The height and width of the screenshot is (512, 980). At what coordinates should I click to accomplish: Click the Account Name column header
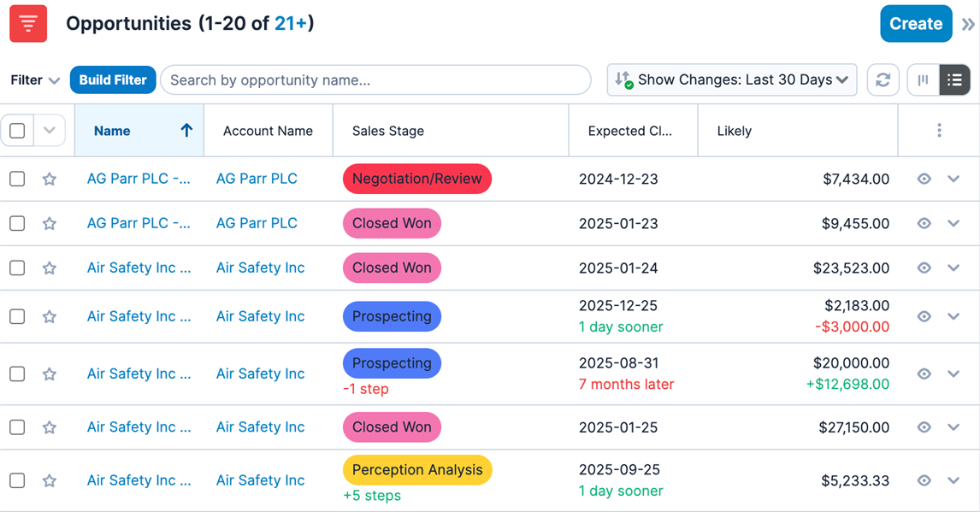268,130
